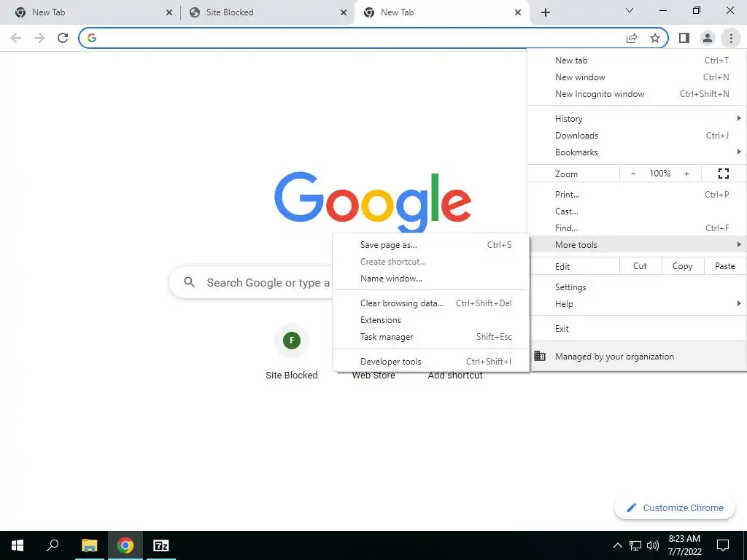Expand the Help submenu

[637, 304]
